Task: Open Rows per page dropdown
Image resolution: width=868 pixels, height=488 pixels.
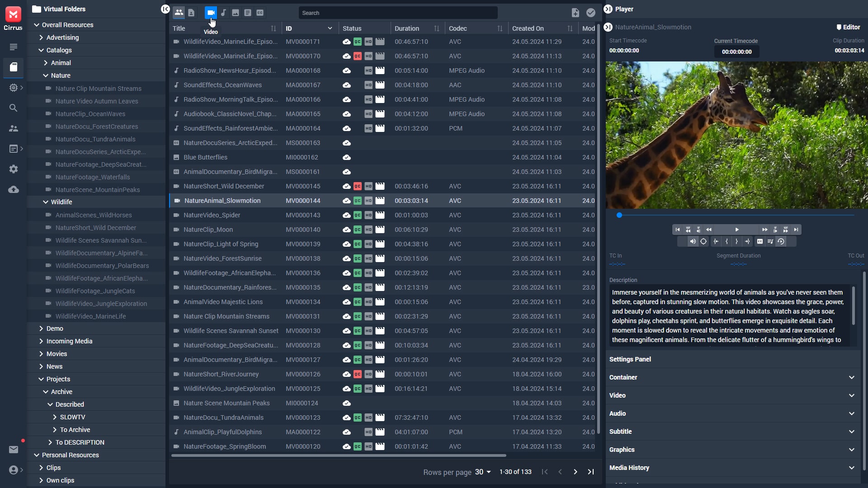Action: [483, 472]
